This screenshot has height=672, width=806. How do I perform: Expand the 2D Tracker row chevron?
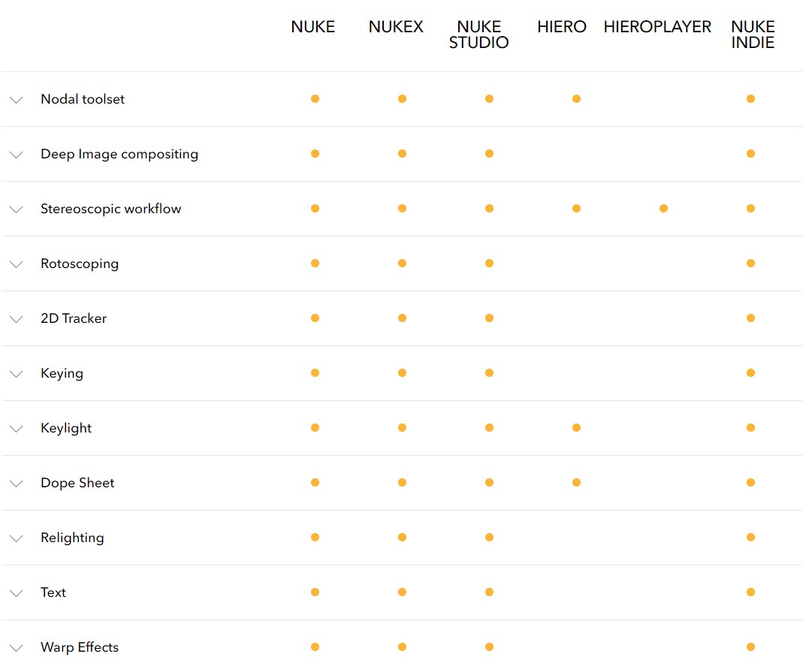17,319
